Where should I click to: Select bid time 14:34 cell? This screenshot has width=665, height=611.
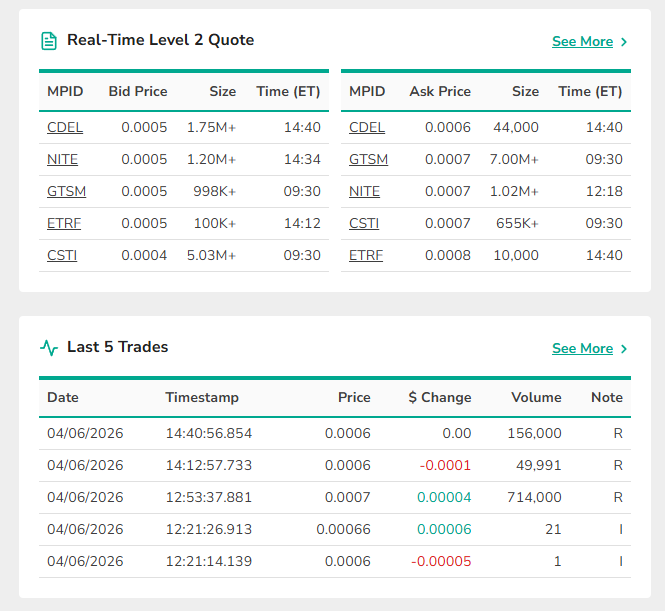[302, 159]
